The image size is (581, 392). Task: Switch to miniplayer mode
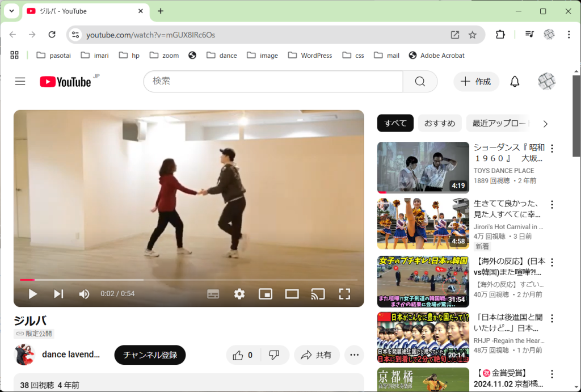pyautogui.click(x=266, y=294)
